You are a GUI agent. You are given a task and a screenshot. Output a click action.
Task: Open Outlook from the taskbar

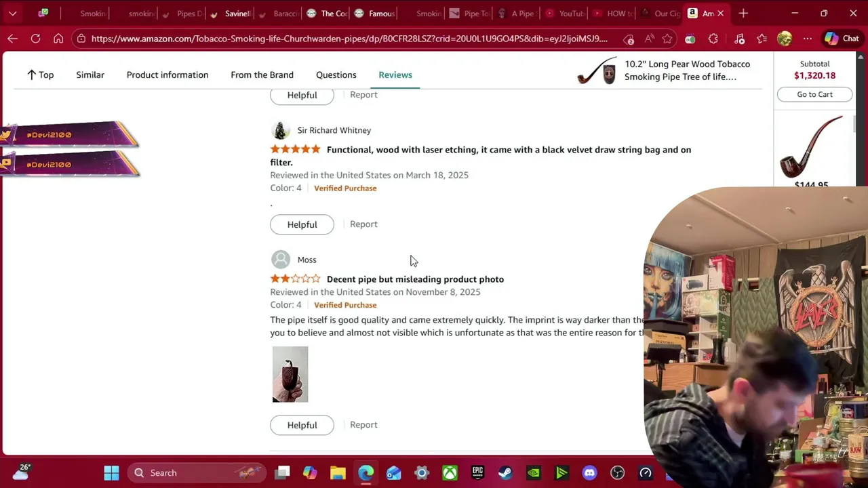[x=393, y=472]
